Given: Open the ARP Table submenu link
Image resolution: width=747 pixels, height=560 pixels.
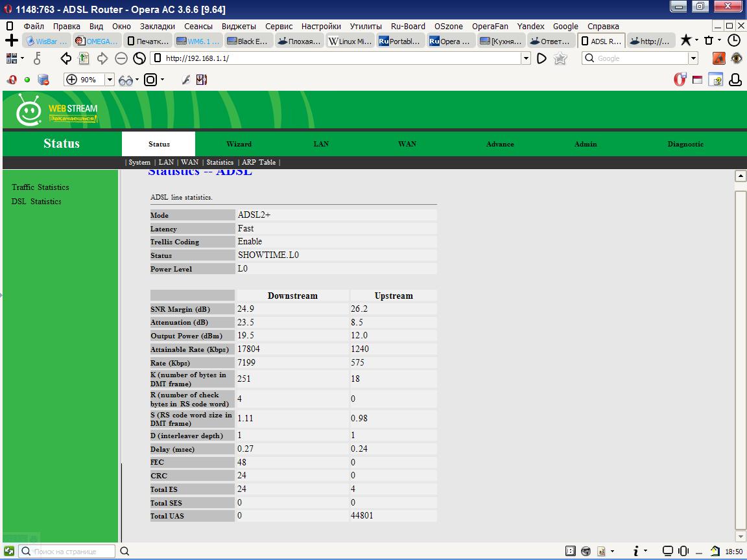Looking at the screenshot, I should click(258, 162).
